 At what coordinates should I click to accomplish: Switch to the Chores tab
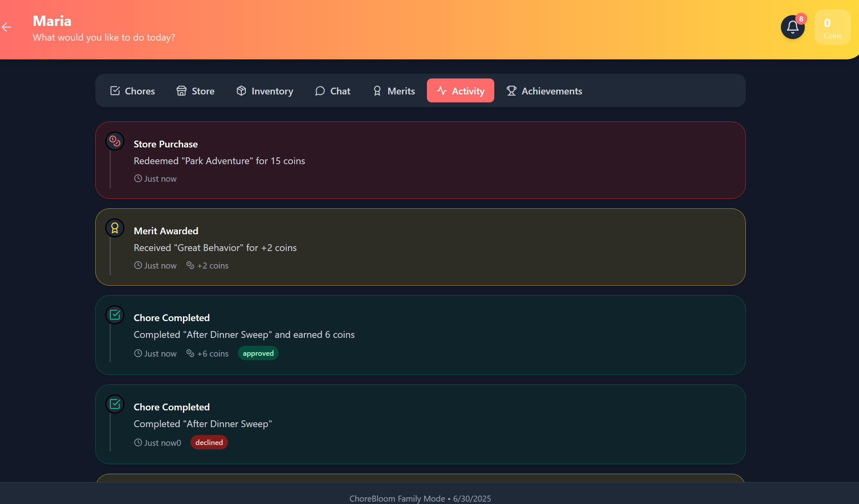pos(132,91)
